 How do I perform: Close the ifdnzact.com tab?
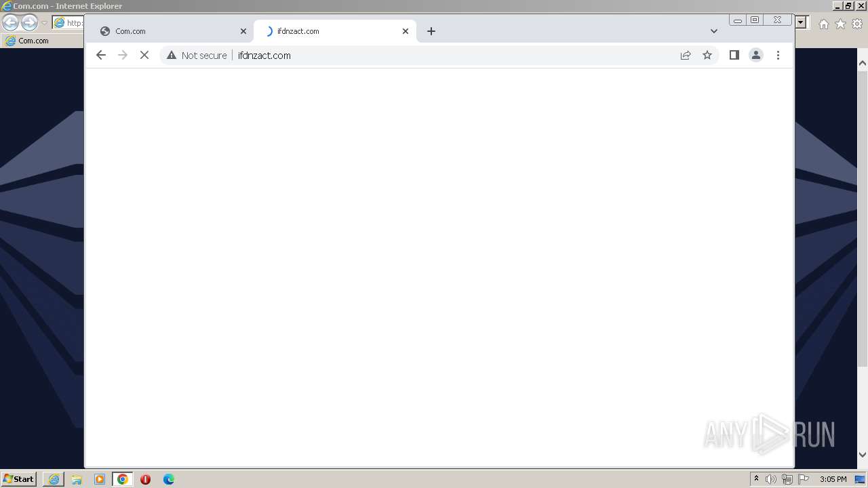(406, 31)
